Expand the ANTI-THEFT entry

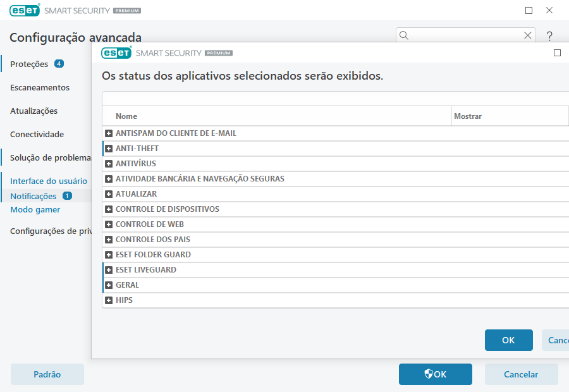tap(109, 148)
